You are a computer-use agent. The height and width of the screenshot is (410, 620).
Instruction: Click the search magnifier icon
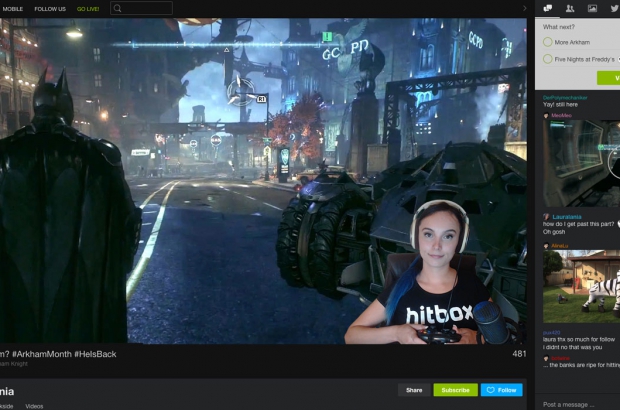click(x=117, y=8)
